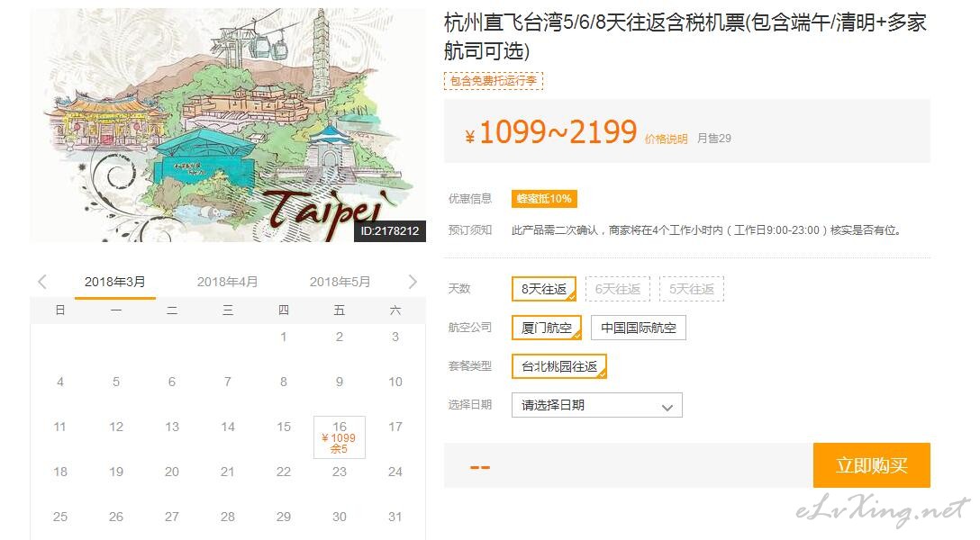This screenshot has height=540, width=980.
Task: Open the Taipei product illustration image
Action: (x=228, y=125)
